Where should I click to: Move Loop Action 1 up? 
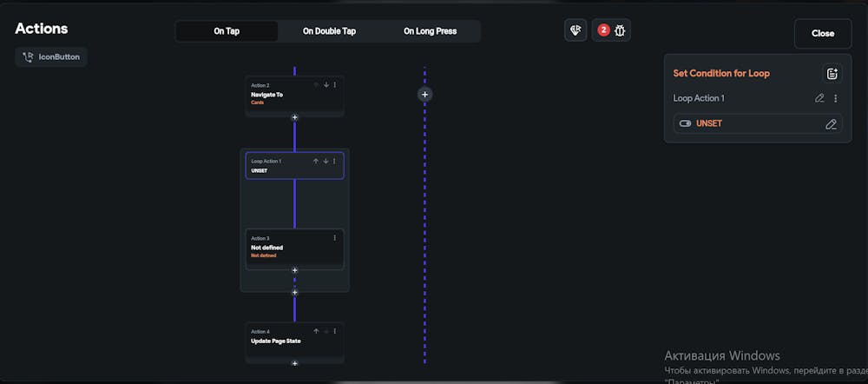(316, 161)
